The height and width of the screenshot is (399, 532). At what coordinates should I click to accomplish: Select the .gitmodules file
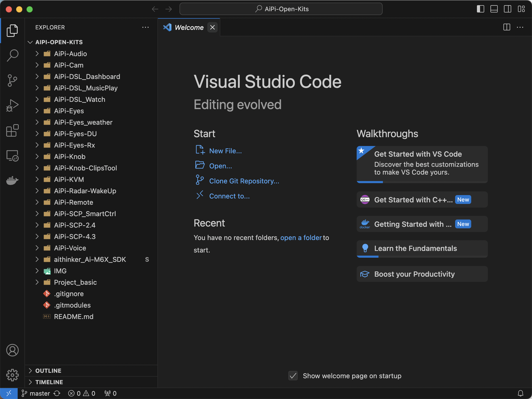[91, 305]
